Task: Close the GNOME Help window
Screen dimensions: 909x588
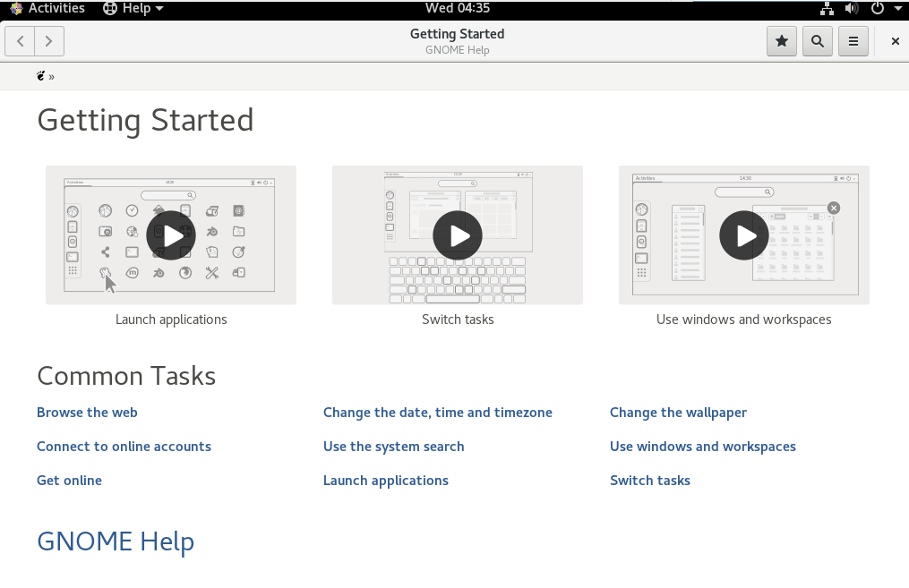Action: 895,41
